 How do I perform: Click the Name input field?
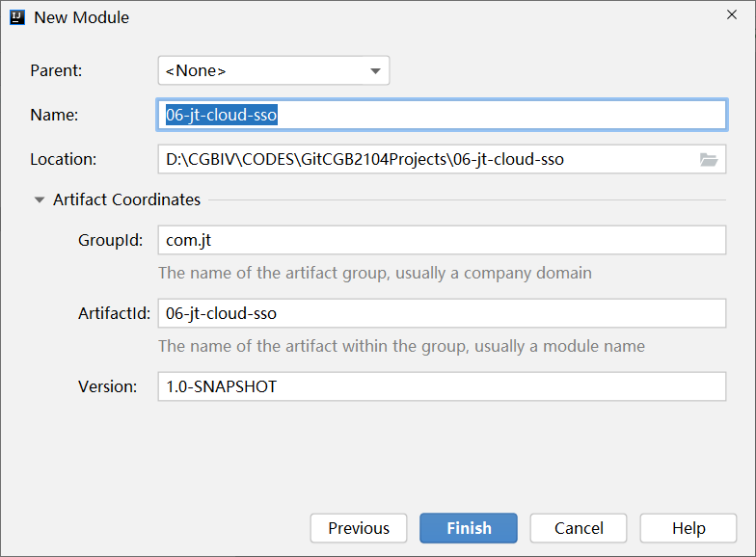442,116
